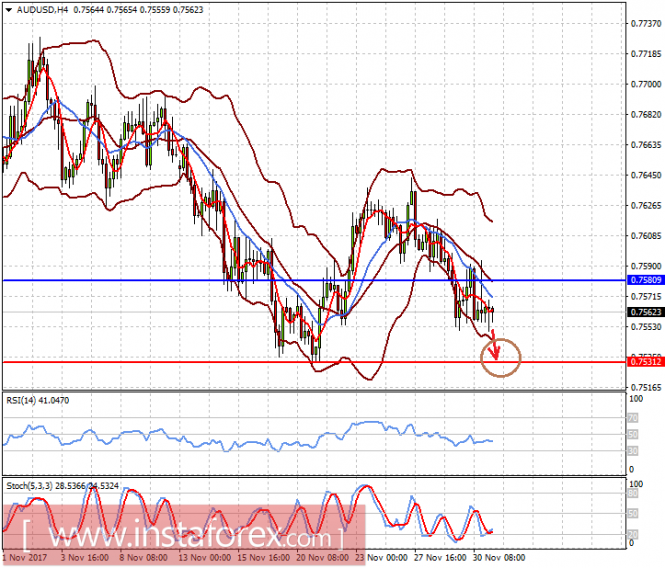Click the 0.77000 price axis label

[646, 84]
